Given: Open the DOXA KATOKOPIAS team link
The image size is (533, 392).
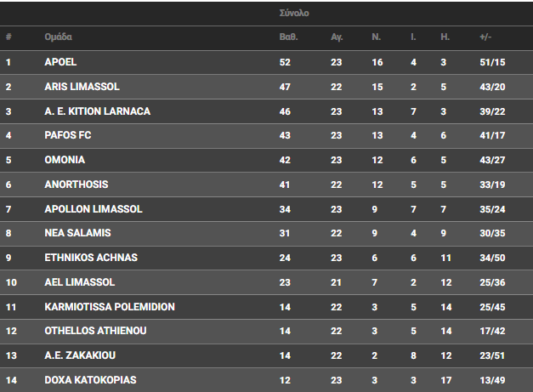Looking at the screenshot, I should pos(90,380).
